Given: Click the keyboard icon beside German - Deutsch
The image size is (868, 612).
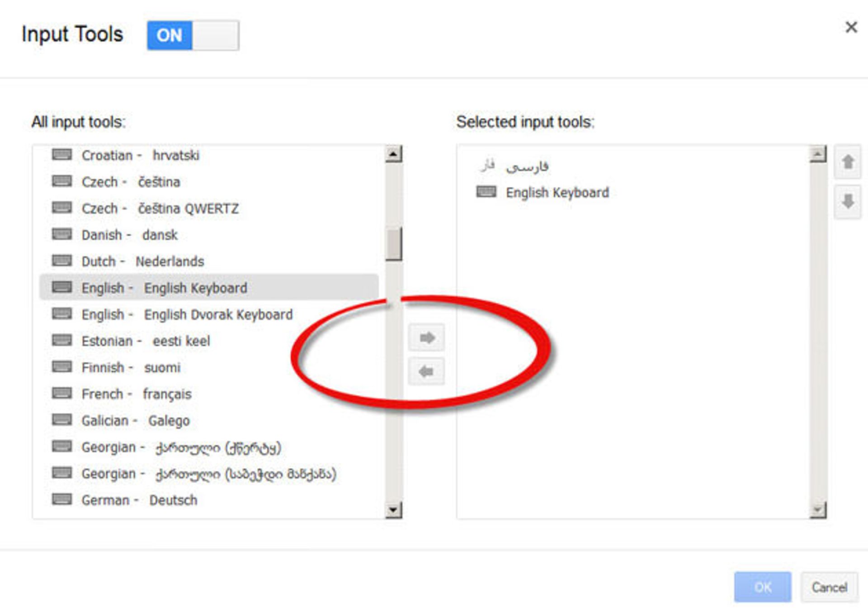Looking at the screenshot, I should pos(62,500).
